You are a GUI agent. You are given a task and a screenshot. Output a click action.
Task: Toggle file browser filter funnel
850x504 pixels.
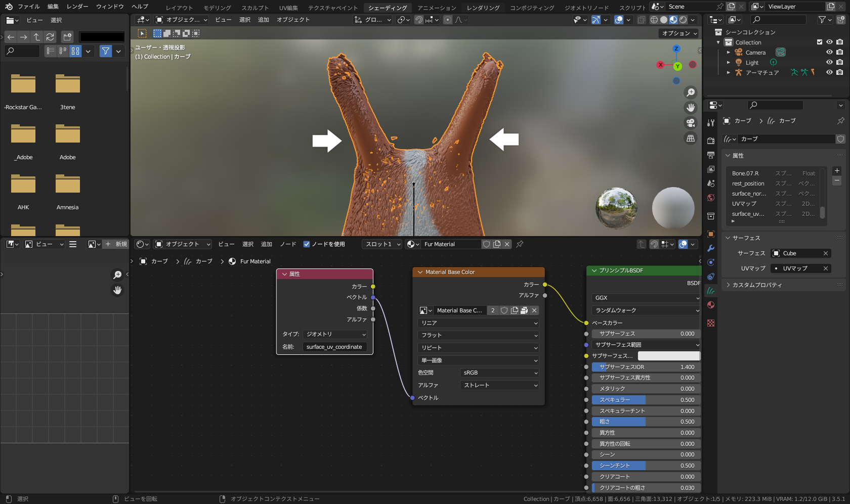[105, 51]
